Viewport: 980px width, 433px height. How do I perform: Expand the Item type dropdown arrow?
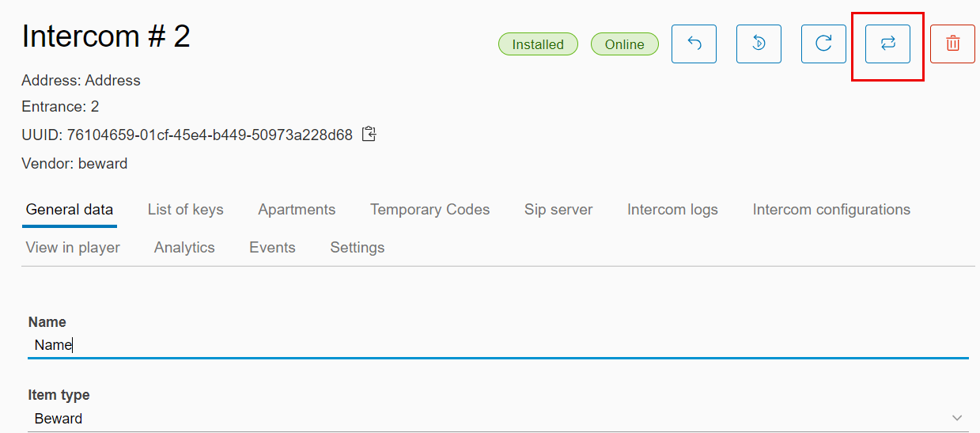click(x=957, y=418)
